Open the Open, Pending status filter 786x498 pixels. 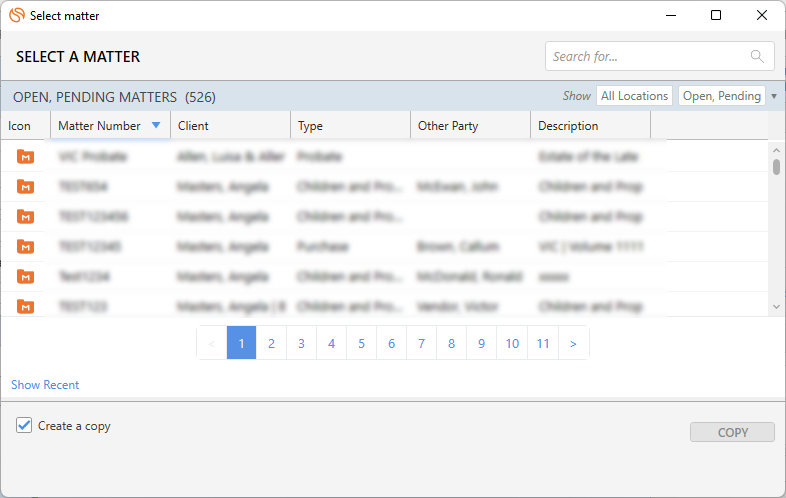click(721, 96)
